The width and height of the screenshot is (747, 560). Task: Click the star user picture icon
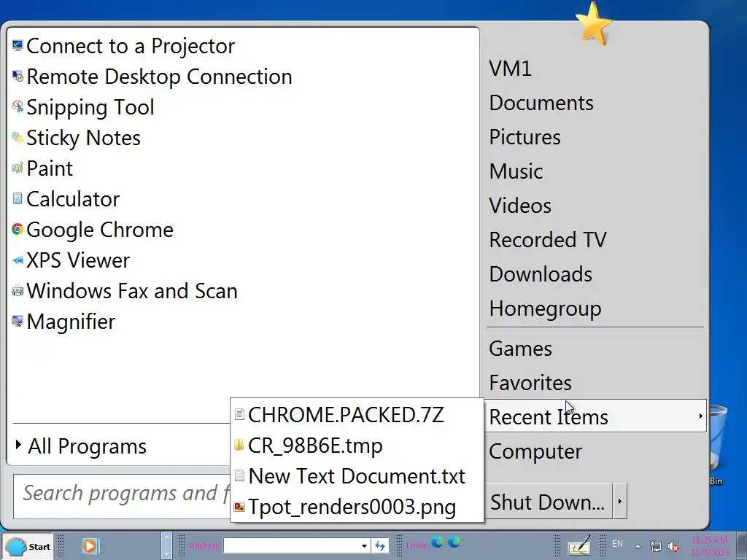(x=594, y=23)
